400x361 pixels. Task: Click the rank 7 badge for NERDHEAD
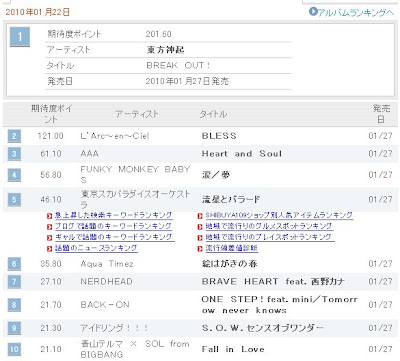pyautogui.click(x=14, y=282)
